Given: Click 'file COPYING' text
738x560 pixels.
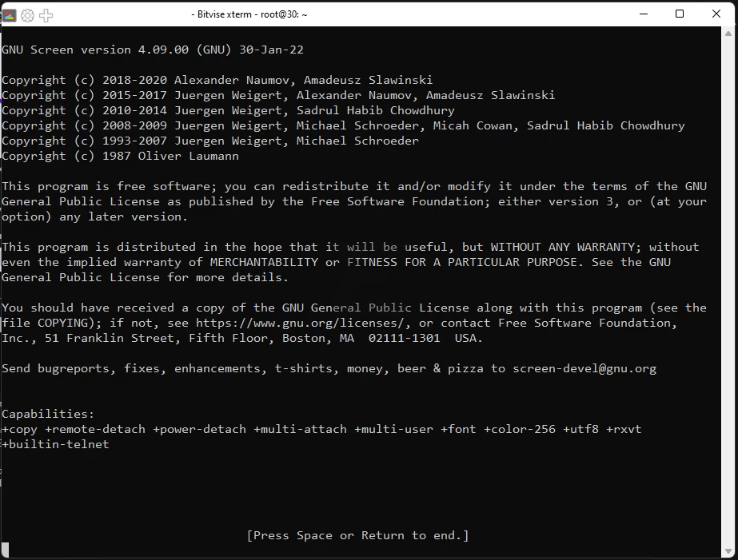Looking at the screenshot, I should [x=45, y=323].
